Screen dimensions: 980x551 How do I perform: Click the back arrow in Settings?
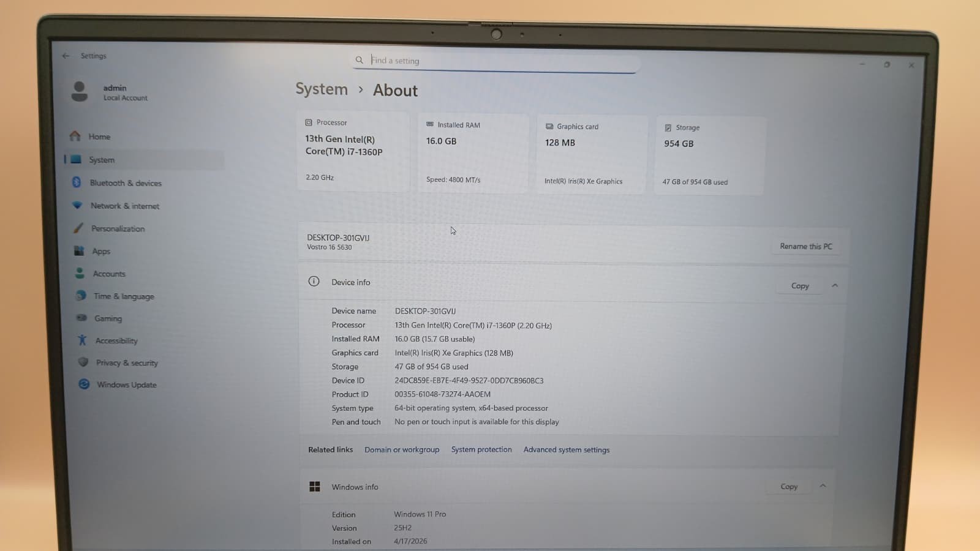click(x=66, y=56)
